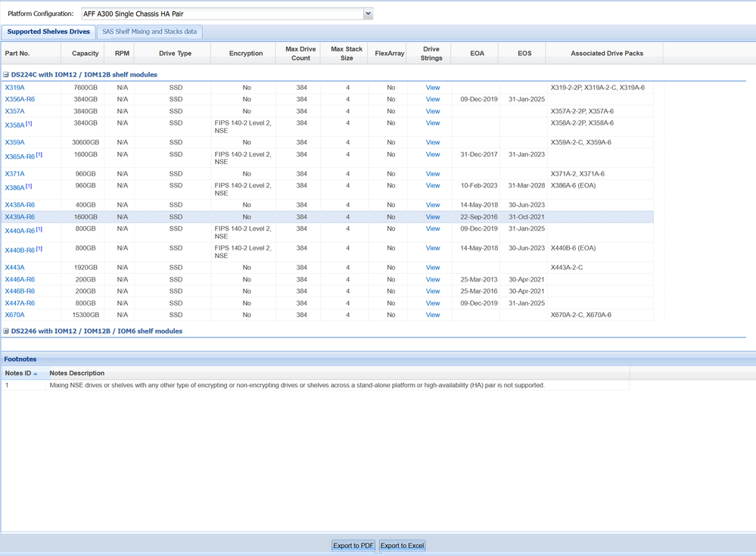756x556 pixels.
Task: Click the Export to PDF button
Action: pyautogui.click(x=353, y=545)
